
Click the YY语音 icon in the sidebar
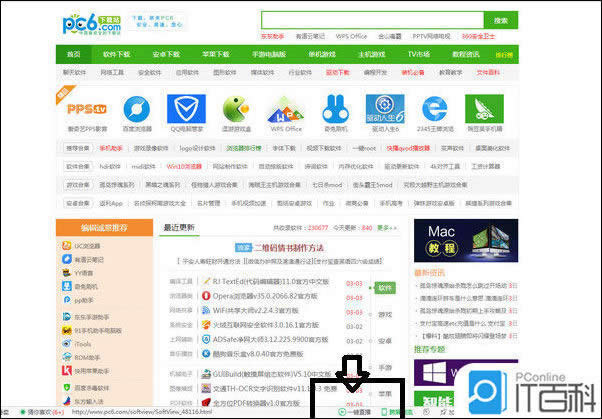(x=67, y=273)
